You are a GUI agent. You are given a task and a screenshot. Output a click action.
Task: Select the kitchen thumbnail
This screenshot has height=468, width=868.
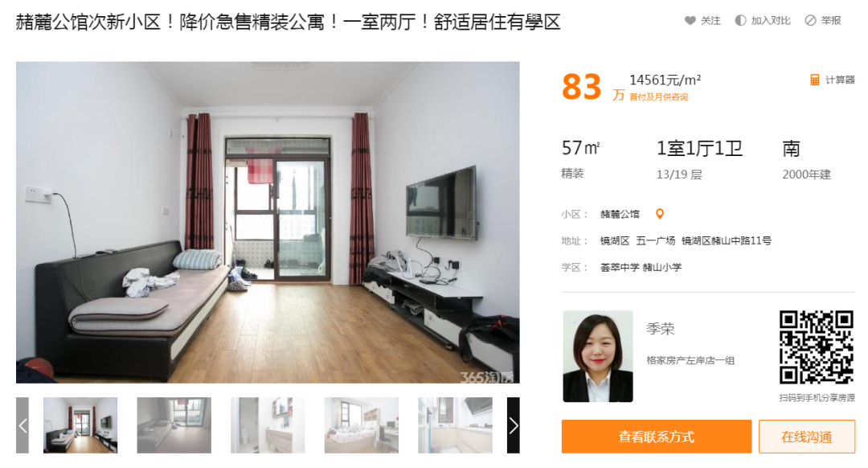tap(455, 425)
